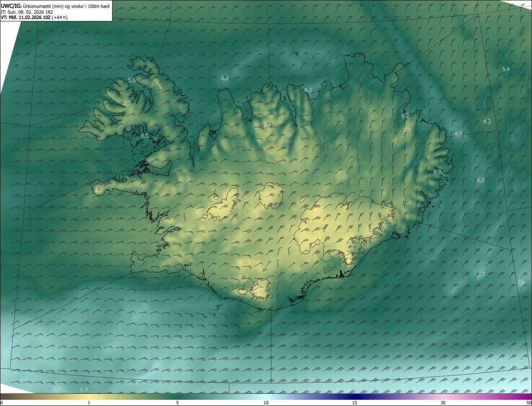Click the 6.9 value label above the color bar
The height and width of the screenshot is (406, 532).
(84, 389)
